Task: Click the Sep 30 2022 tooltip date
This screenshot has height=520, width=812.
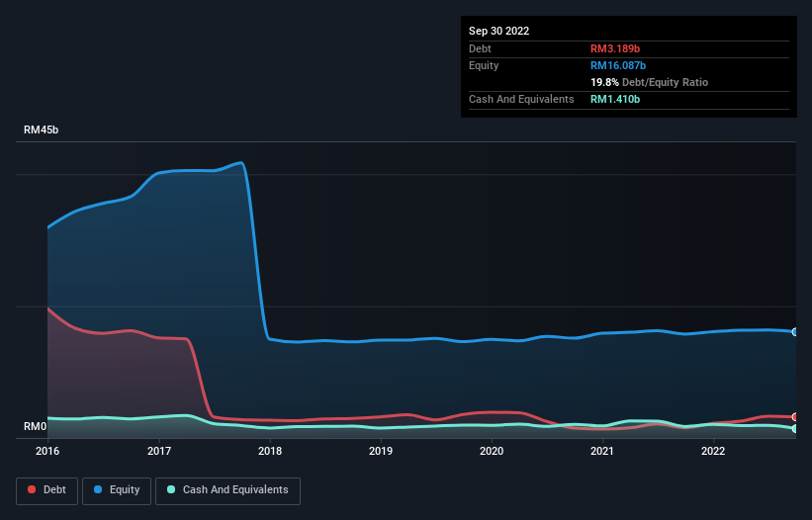Action: coord(498,31)
